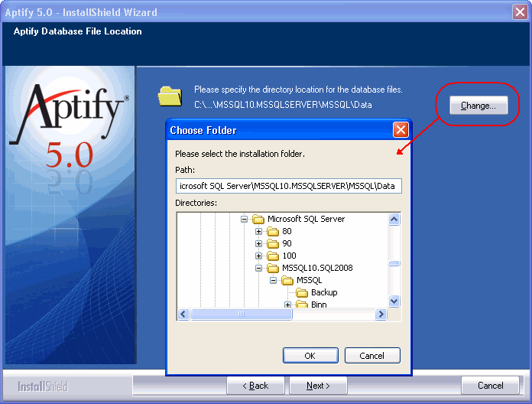This screenshot has height=404, width=532.
Task: Expand the Binn folder node
Action: pos(287,305)
